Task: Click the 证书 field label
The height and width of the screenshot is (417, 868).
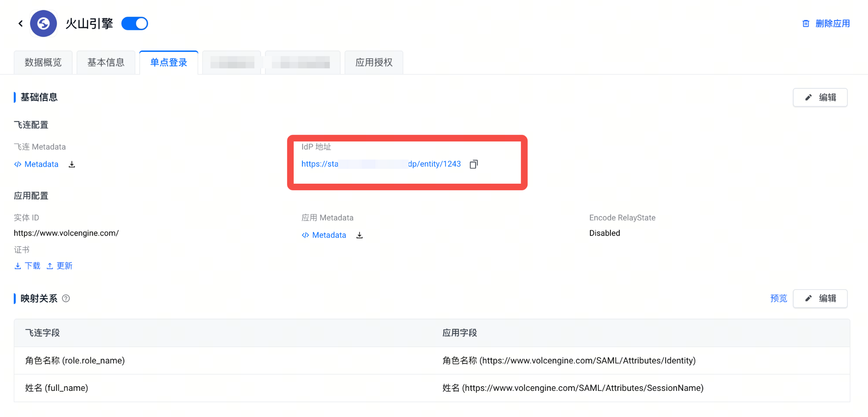Action: (x=22, y=250)
